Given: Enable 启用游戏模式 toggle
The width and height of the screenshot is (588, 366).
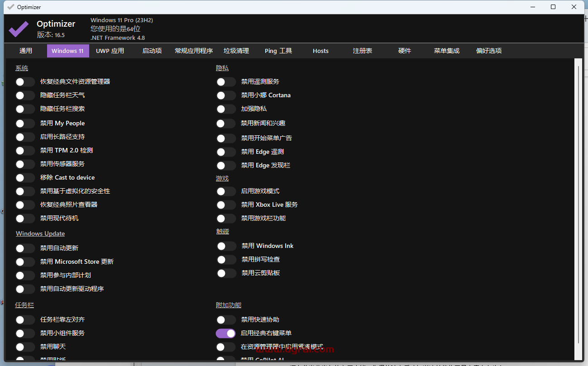Looking at the screenshot, I should coord(226,191).
